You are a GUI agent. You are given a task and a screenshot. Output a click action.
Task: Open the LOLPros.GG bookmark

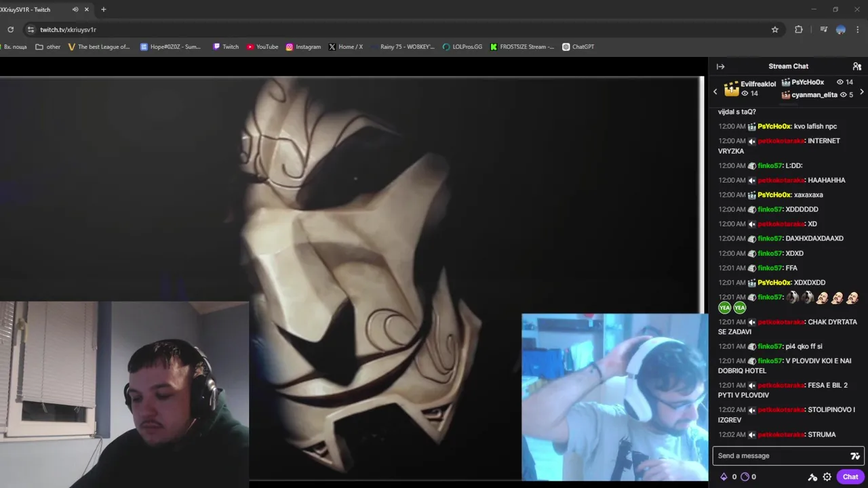(462, 47)
